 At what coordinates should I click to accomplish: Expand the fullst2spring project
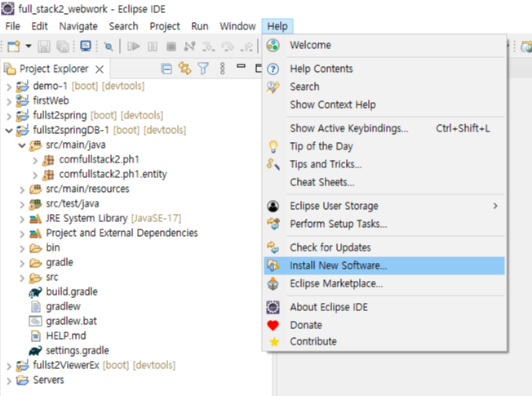click(x=9, y=116)
